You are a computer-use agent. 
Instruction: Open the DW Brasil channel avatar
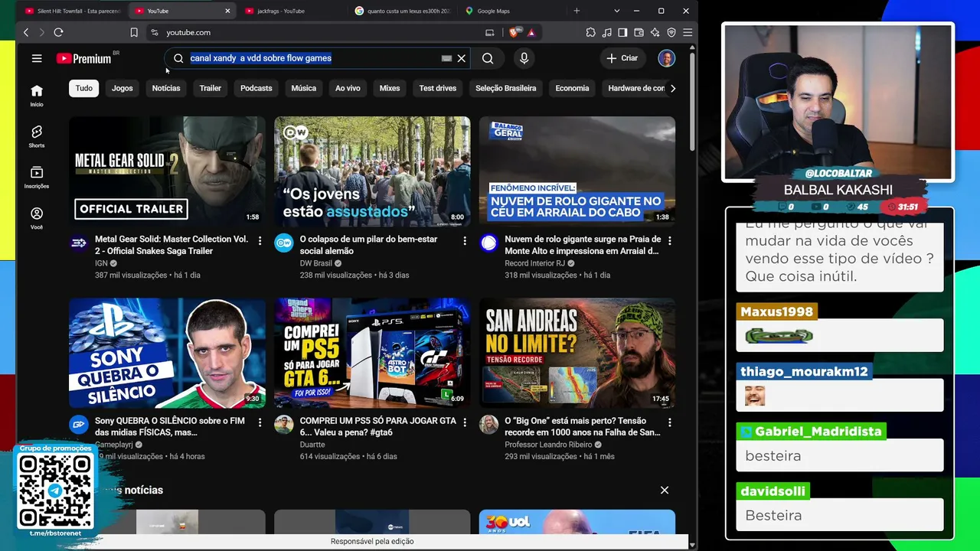(284, 243)
